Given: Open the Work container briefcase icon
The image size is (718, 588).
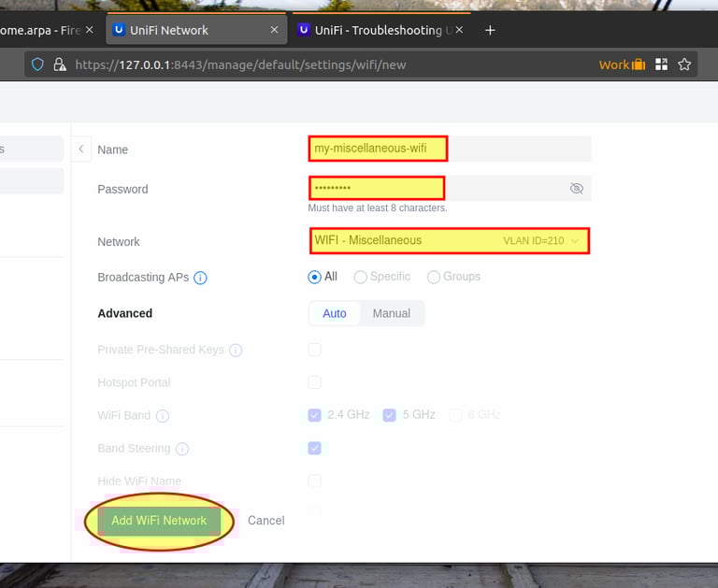Looking at the screenshot, I should coord(639,65).
